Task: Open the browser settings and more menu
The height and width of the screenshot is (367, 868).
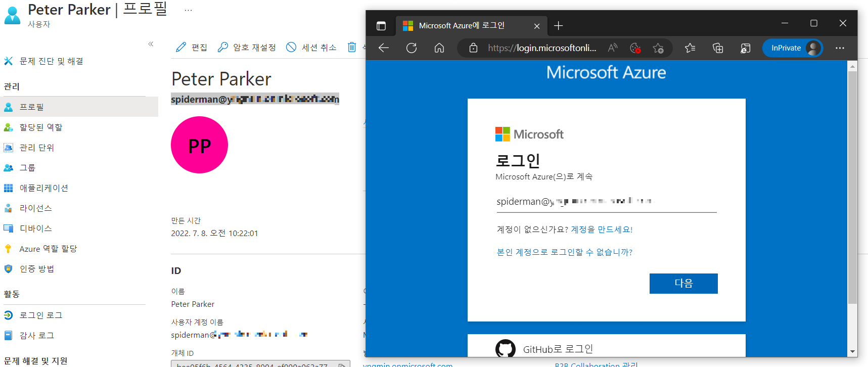Action: (840, 48)
